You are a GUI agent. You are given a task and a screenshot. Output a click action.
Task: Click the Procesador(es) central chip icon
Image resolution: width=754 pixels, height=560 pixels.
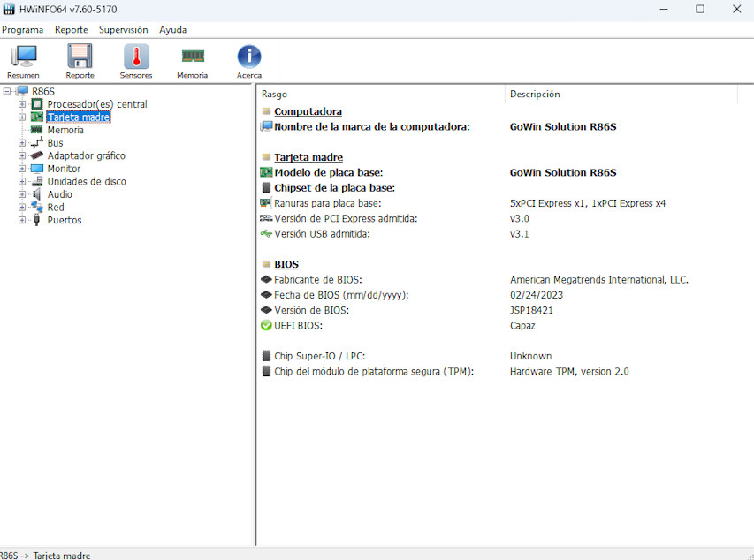pos(37,104)
